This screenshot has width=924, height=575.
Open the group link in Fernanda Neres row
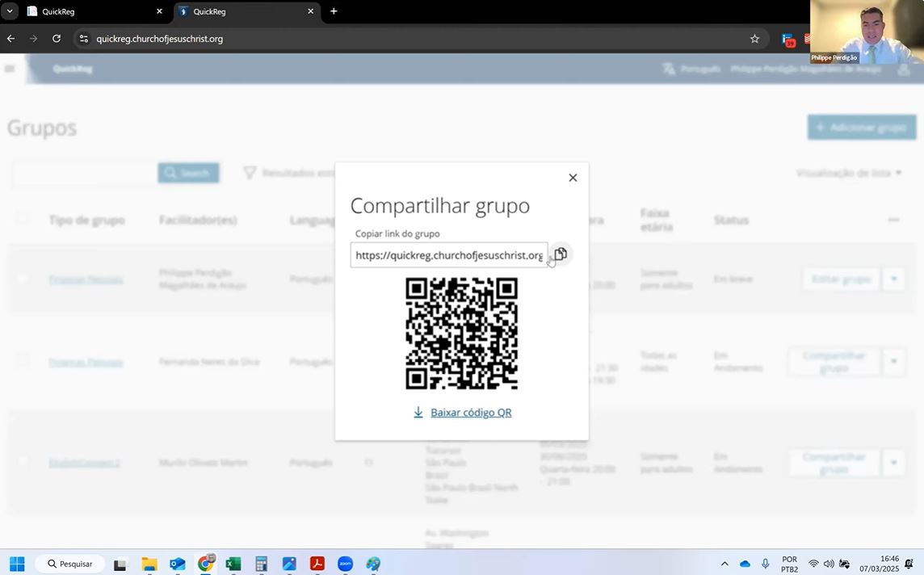tap(86, 362)
